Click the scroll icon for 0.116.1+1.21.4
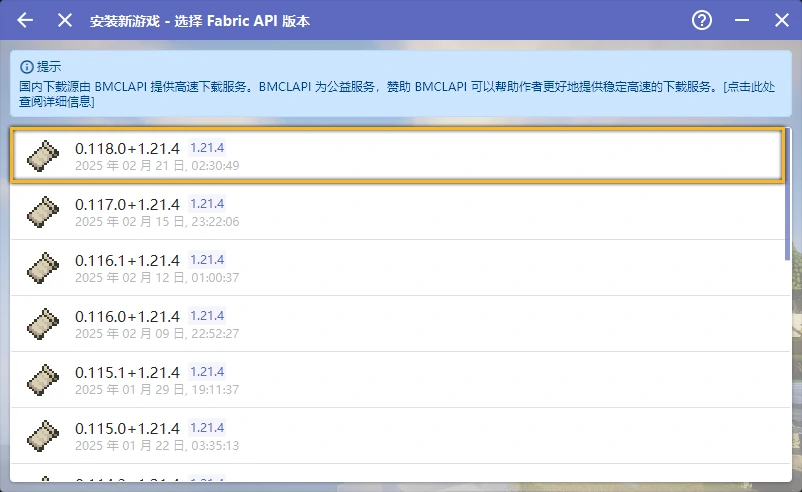 tap(43, 267)
